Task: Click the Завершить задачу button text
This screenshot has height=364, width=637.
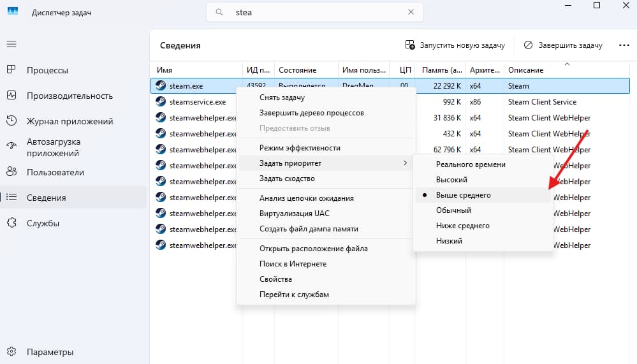Action: (x=571, y=45)
